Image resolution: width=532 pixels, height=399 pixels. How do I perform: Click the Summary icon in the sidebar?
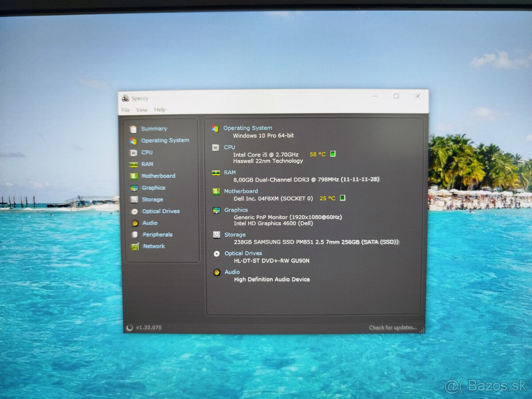[x=133, y=129]
